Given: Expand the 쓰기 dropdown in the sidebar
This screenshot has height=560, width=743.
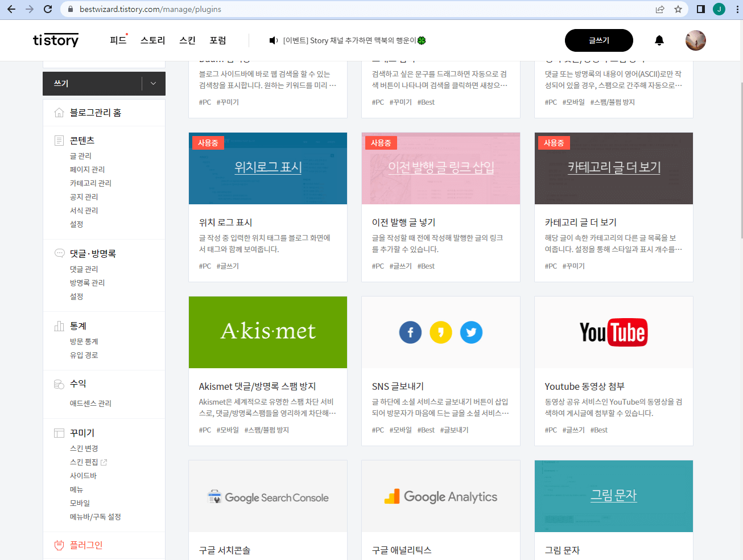Looking at the screenshot, I should click(x=152, y=83).
